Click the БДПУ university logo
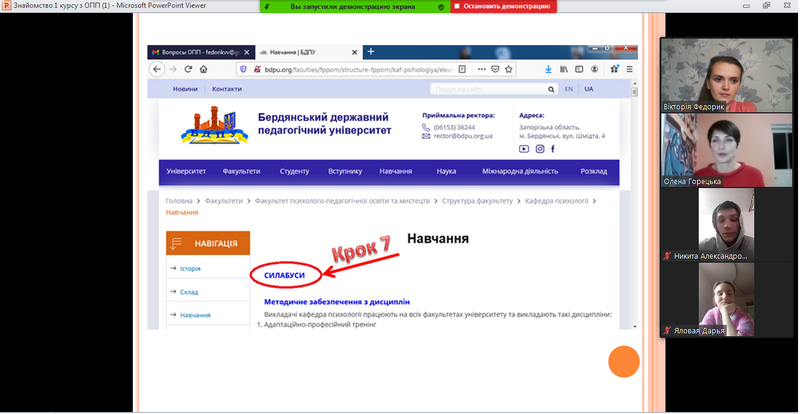Image resolution: width=800 pixels, height=414 pixels. 215,125
